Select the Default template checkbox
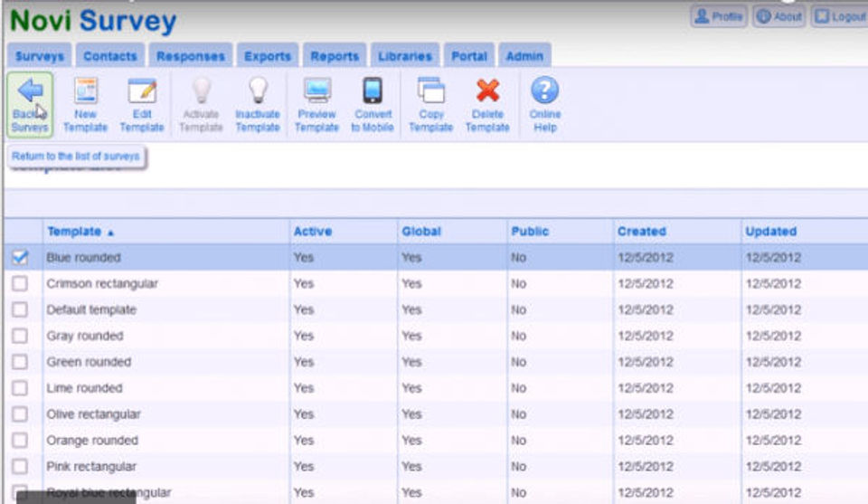Image resolution: width=868 pixels, height=504 pixels. [x=20, y=309]
